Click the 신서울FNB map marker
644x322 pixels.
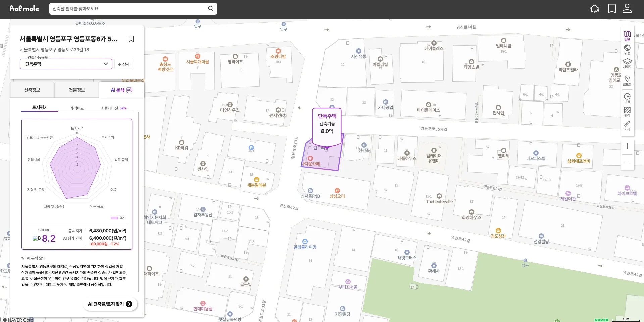(x=310, y=194)
